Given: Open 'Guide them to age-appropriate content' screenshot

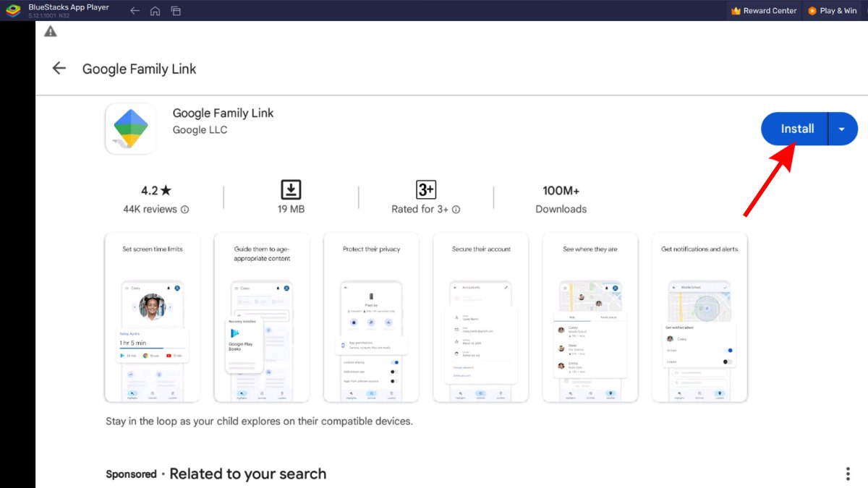Looking at the screenshot, I should pos(262,317).
